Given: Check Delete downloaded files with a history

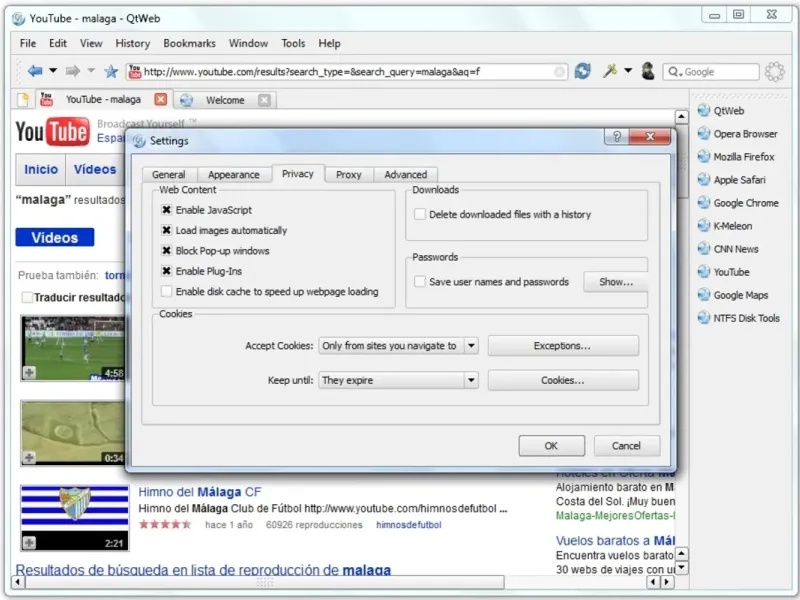Looking at the screenshot, I should click(420, 214).
